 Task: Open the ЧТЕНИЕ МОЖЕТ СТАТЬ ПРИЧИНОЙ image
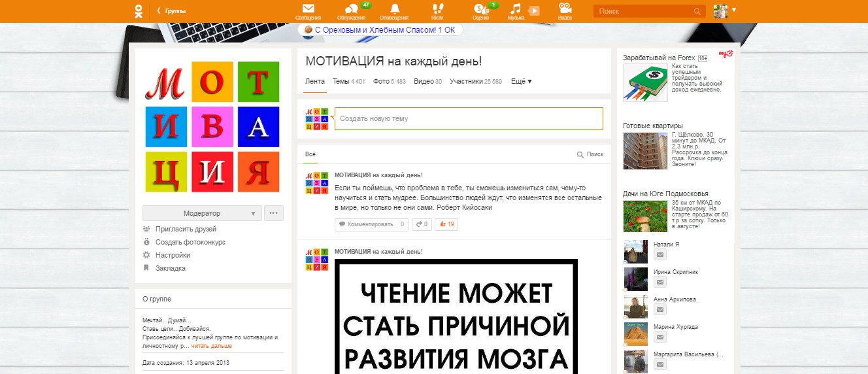[456, 316]
